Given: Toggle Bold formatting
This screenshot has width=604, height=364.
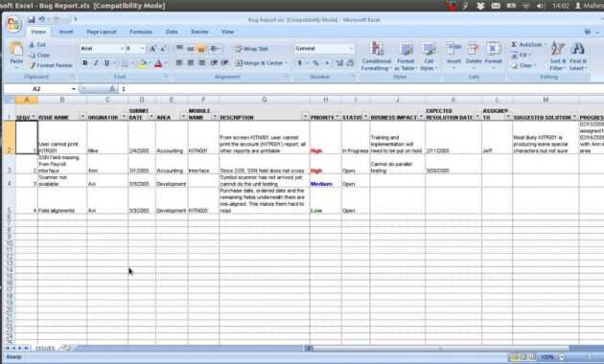Looking at the screenshot, I should 85,63.
